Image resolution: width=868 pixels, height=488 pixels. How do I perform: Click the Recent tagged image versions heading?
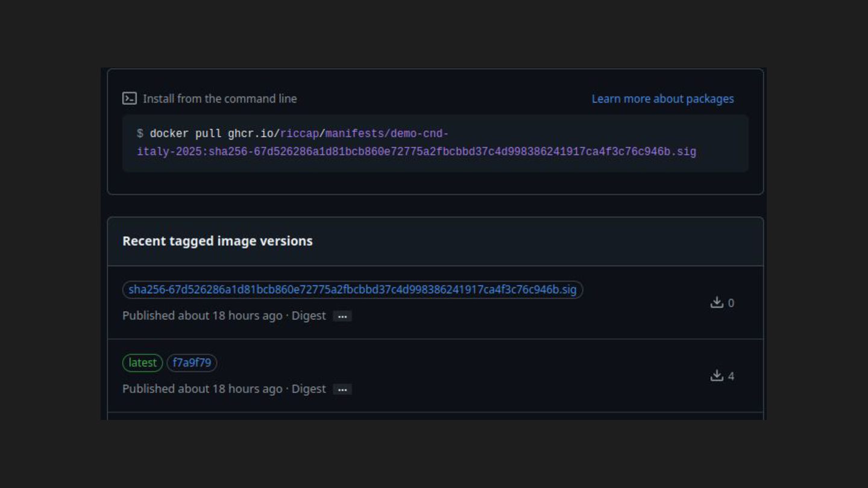[218, 241]
